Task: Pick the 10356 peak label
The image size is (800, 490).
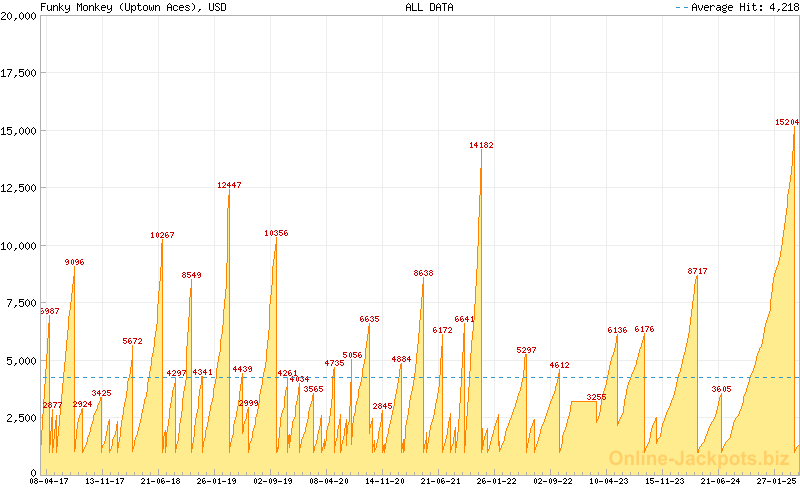Action: pyautogui.click(x=276, y=233)
